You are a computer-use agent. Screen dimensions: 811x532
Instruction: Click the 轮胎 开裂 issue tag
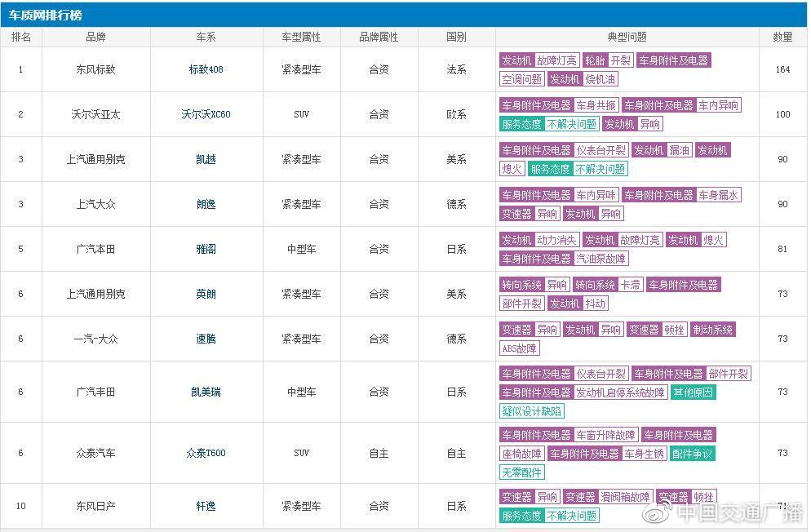point(608,60)
